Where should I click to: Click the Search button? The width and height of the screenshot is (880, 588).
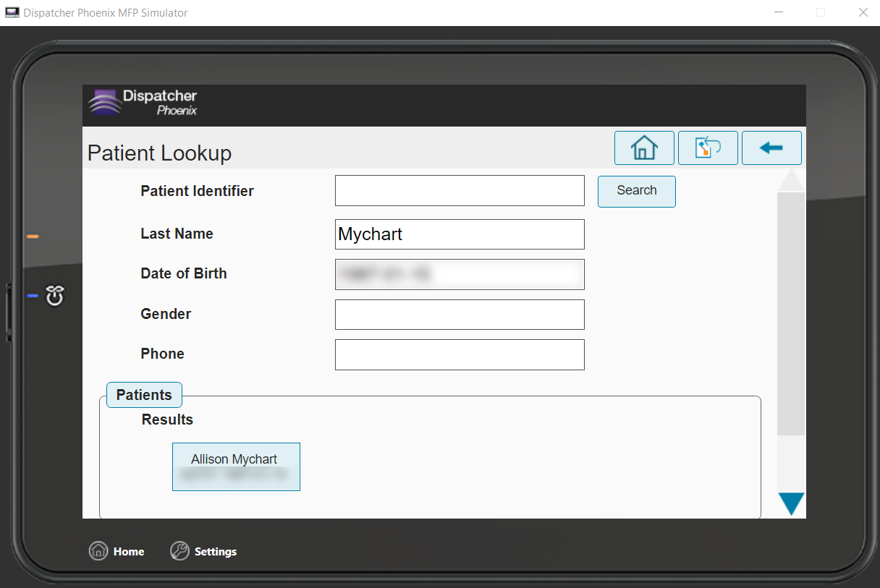click(637, 191)
